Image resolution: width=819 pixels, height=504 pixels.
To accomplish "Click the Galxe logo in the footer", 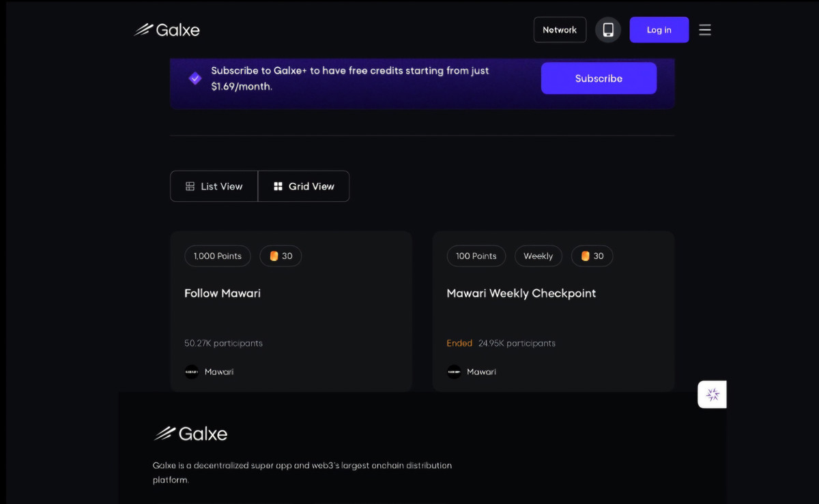I will point(190,434).
